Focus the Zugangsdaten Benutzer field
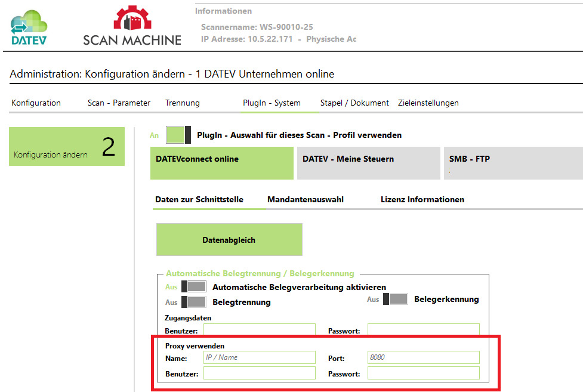This screenshot has width=583, height=392. point(260,329)
